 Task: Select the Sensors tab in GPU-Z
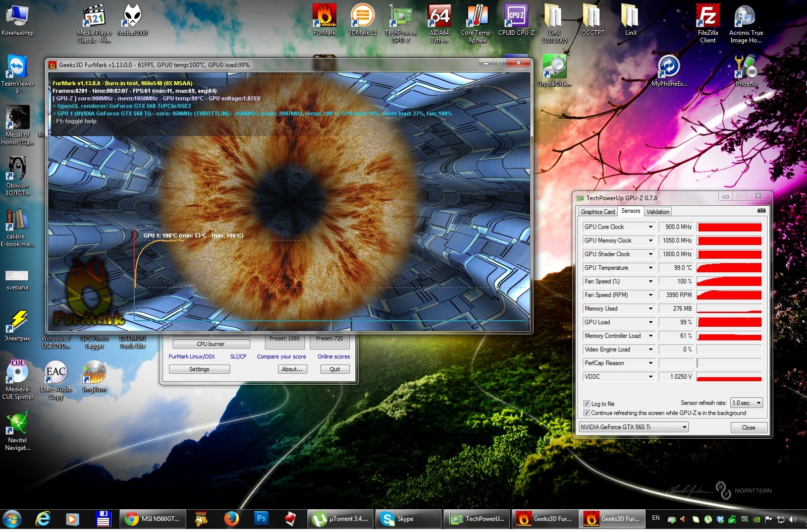(630, 211)
